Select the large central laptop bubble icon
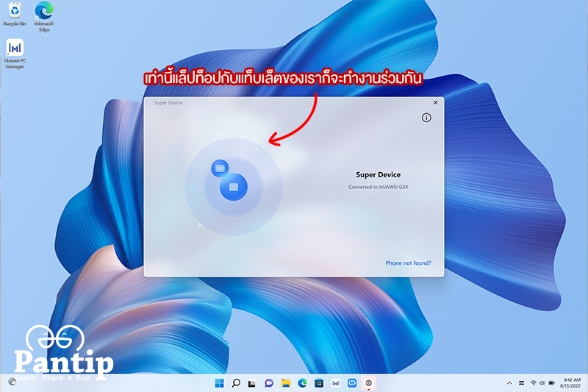 click(234, 187)
